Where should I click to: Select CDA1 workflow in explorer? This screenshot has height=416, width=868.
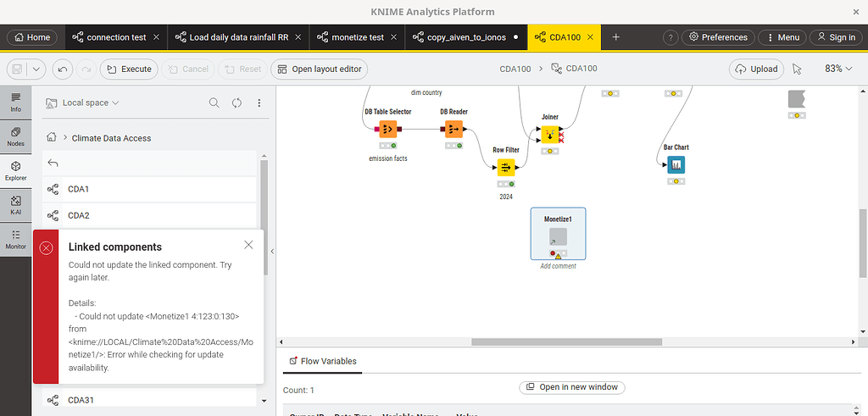pos(149,189)
